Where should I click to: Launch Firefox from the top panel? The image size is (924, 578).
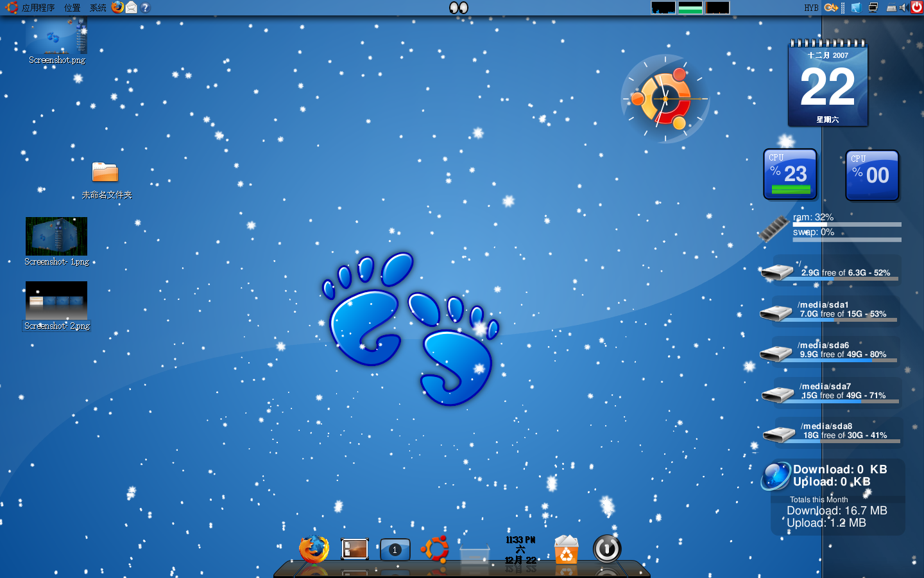[118, 7]
